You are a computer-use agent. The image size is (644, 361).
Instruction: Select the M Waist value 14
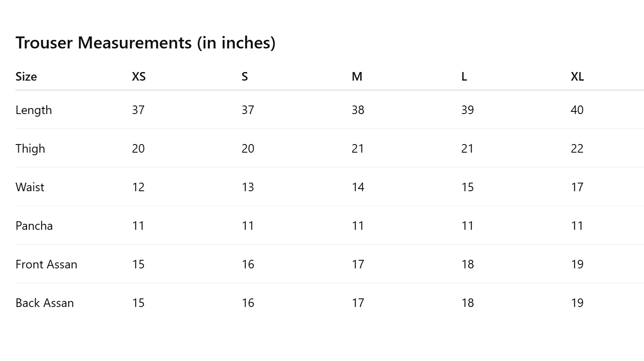pyautogui.click(x=358, y=187)
